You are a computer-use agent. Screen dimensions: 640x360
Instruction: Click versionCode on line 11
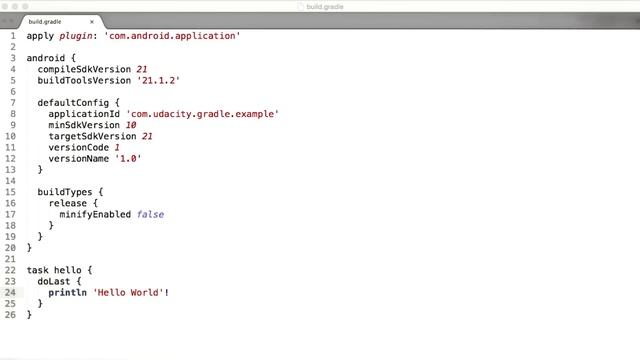click(78, 147)
